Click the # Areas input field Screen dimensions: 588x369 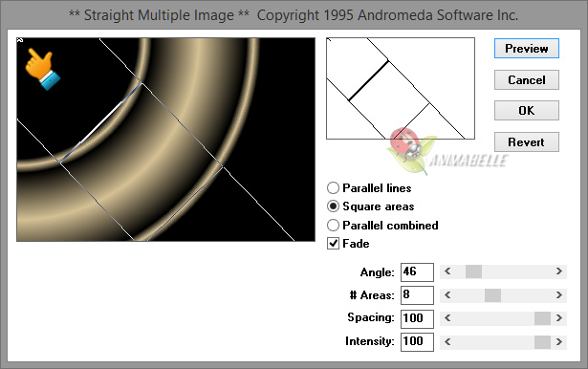tap(417, 295)
